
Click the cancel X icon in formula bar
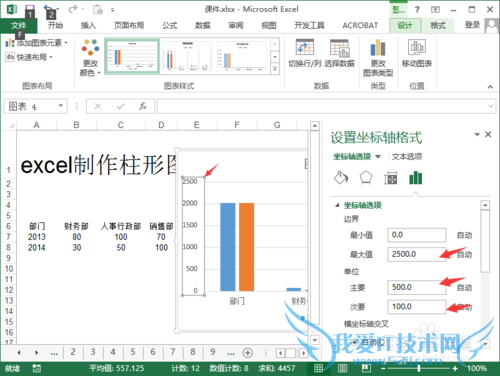[x=98, y=106]
